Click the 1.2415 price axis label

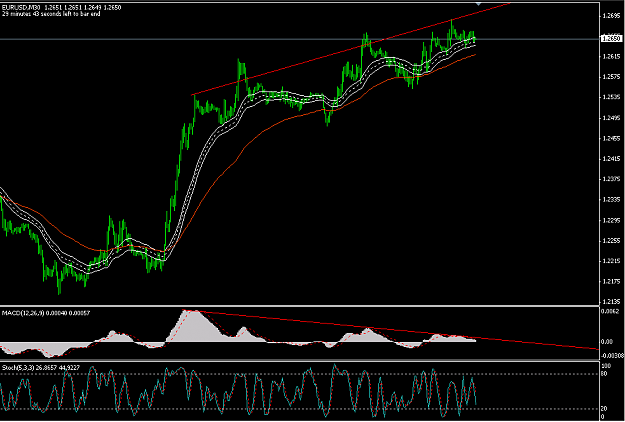(x=612, y=159)
